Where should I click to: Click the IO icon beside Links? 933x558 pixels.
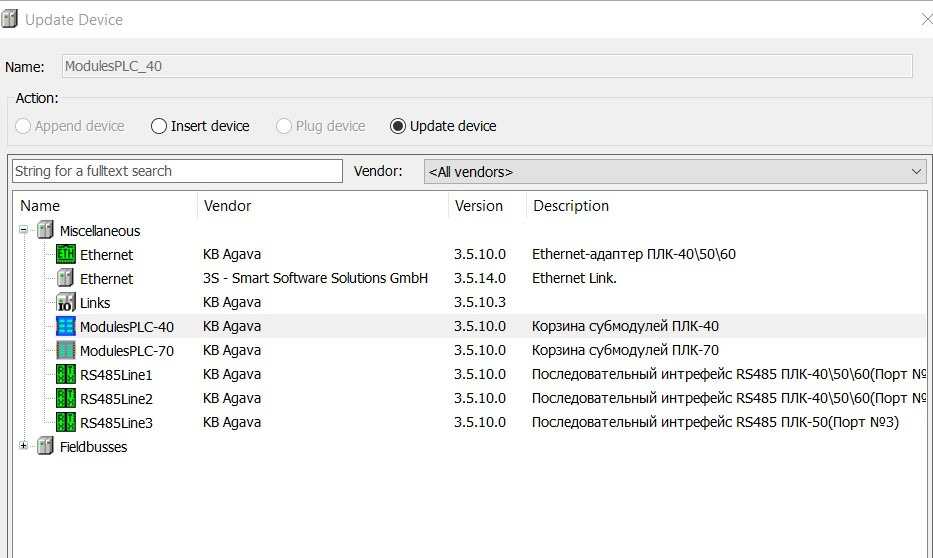[65, 302]
